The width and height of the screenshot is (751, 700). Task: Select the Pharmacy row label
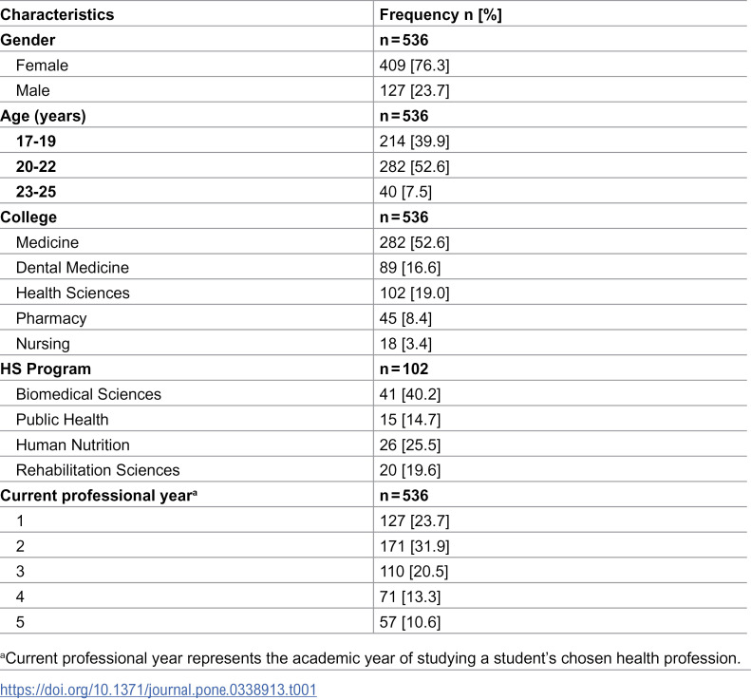pyautogui.click(x=51, y=318)
